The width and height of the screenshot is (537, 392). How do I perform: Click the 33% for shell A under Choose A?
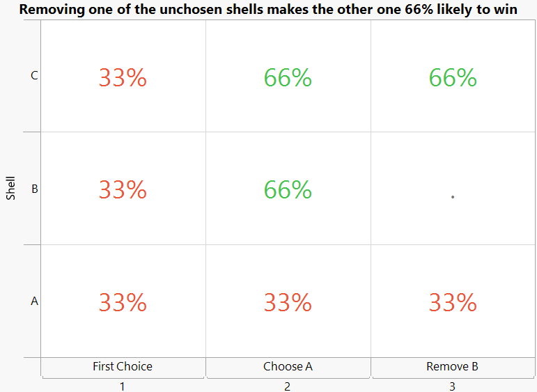[x=288, y=302]
